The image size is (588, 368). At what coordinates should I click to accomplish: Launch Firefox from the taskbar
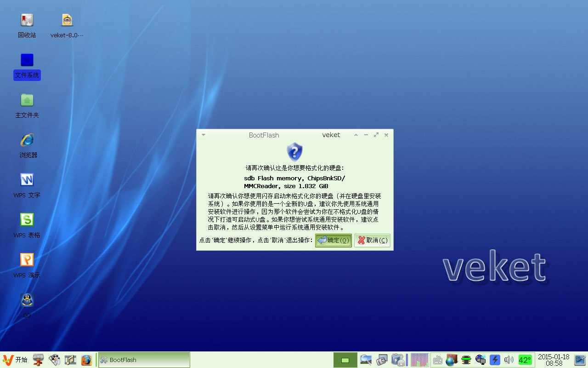pyautogui.click(x=86, y=360)
